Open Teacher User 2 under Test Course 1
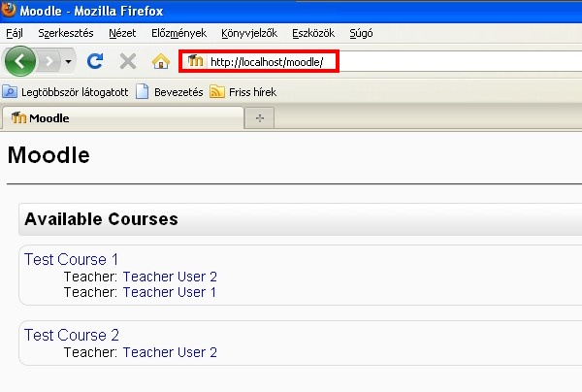582x392 pixels. [x=170, y=277]
